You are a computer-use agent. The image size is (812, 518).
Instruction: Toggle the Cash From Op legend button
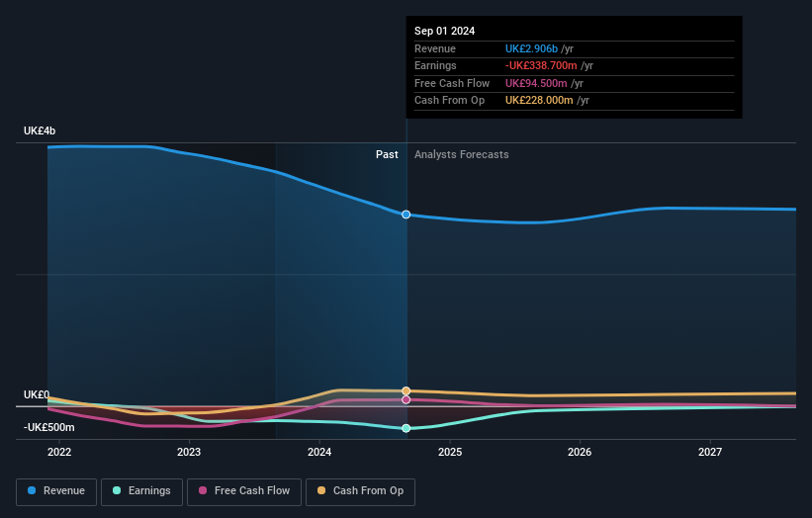(360, 491)
